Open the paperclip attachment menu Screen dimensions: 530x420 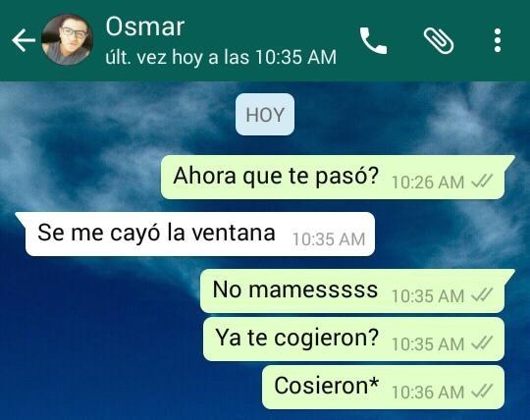[x=439, y=40]
